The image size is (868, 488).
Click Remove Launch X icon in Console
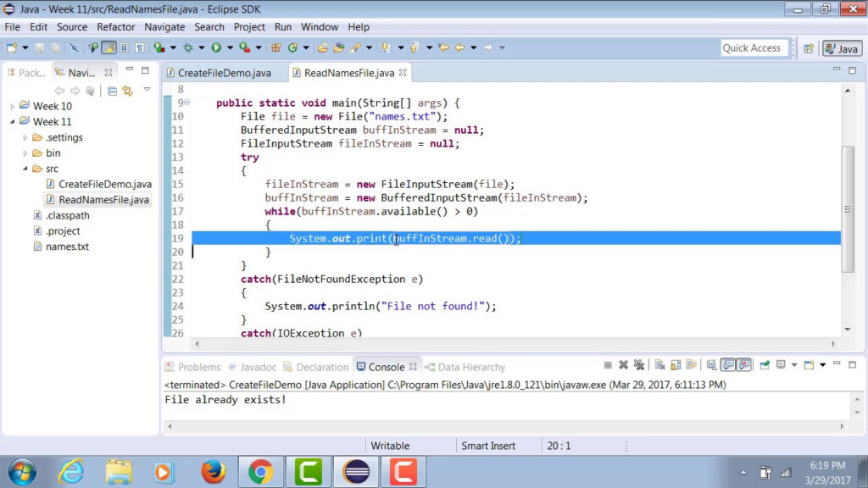(623, 365)
